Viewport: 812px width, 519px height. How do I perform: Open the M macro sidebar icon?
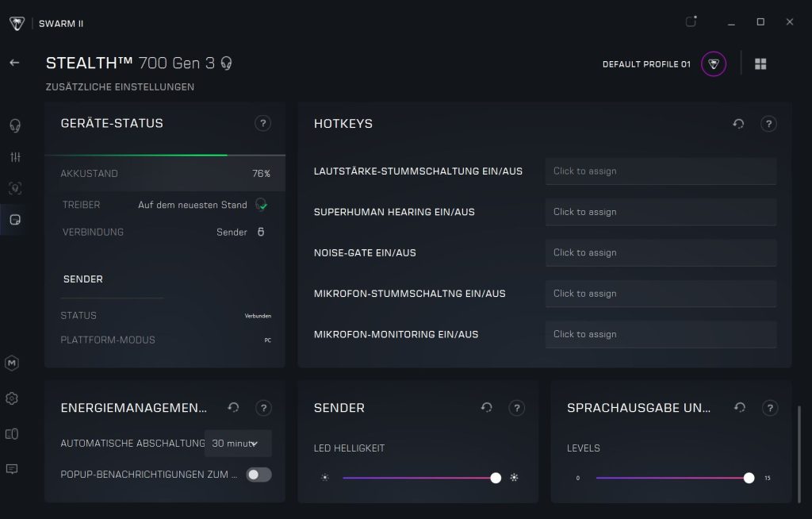[x=12, y=363]
